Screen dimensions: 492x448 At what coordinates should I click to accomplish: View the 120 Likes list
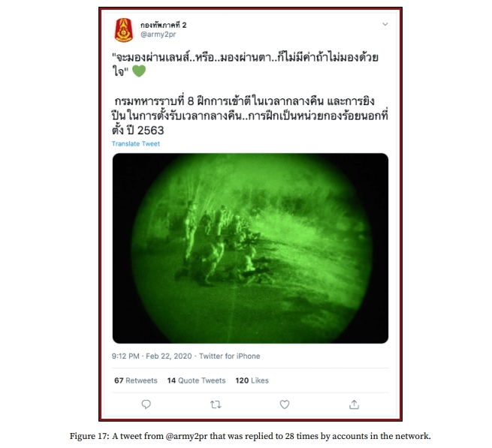(x=252, y=380)
